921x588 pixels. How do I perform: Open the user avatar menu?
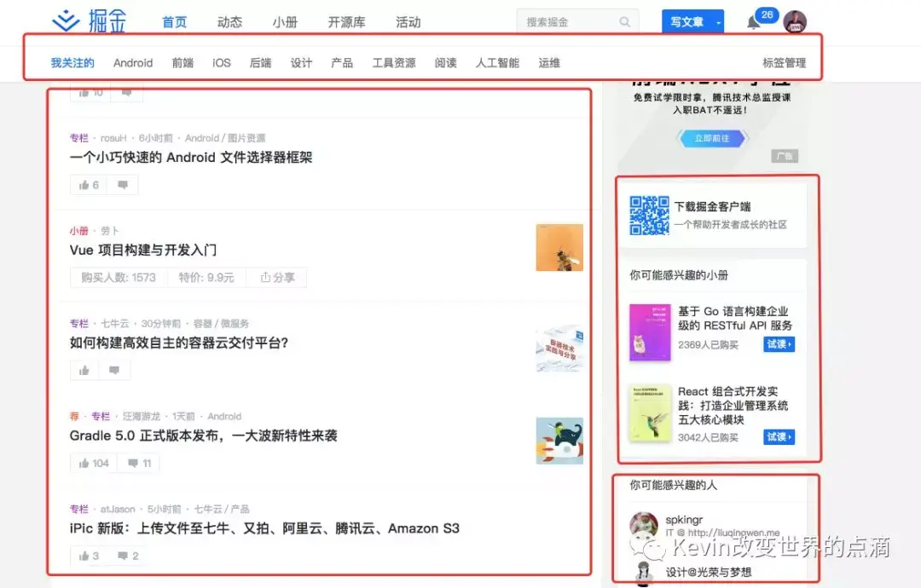click(x=795, y=21)
